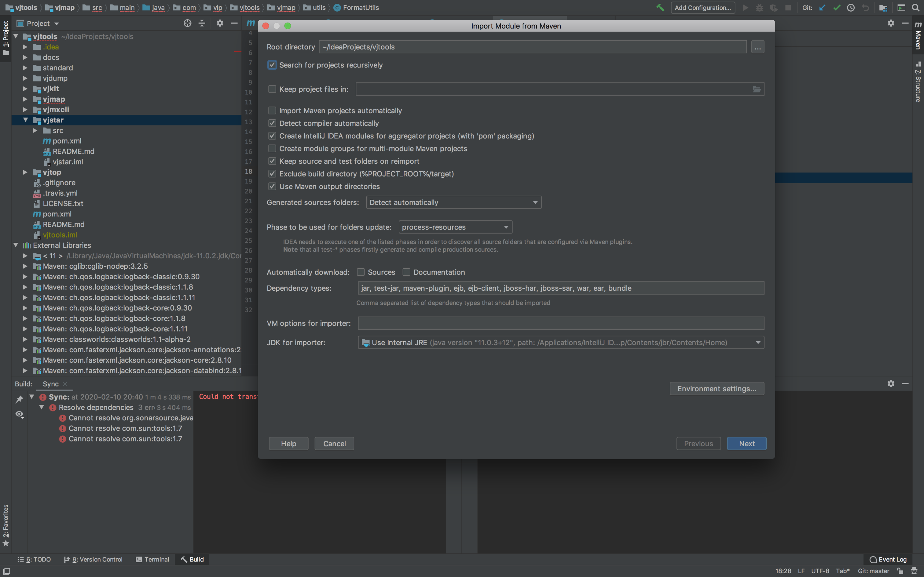Screen dimensions: 924x577
Task: Click Environment settings button
Action: (x=717, y=388)
